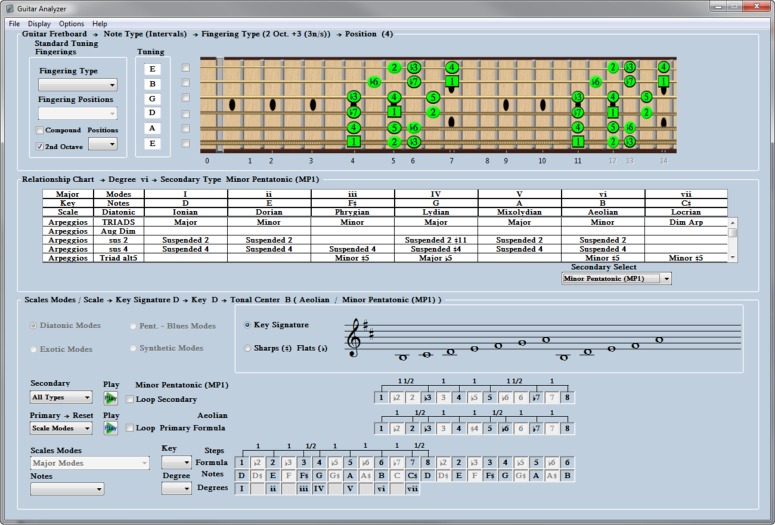Select the 4 marker on high E string, fret 7

(452, 67)
